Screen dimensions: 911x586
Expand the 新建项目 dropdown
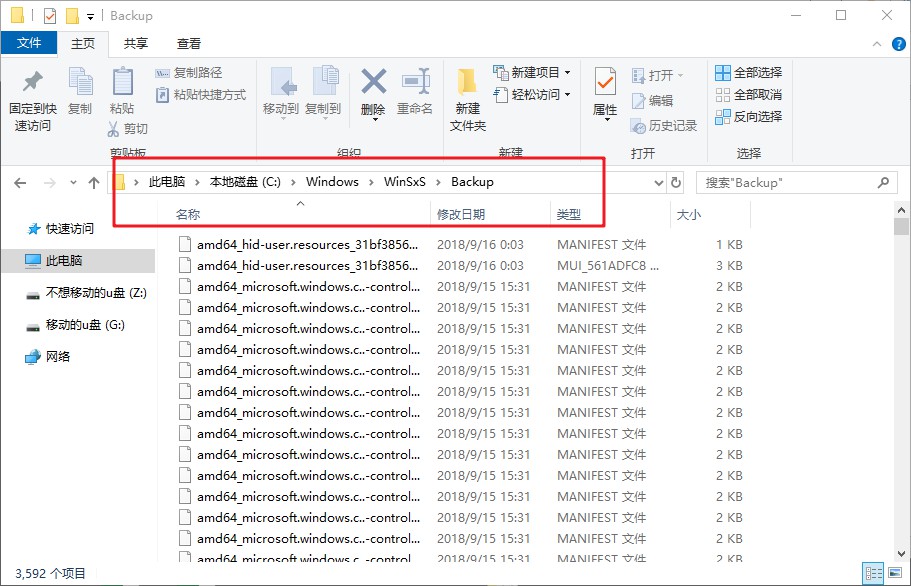click(x=567, y=73)
